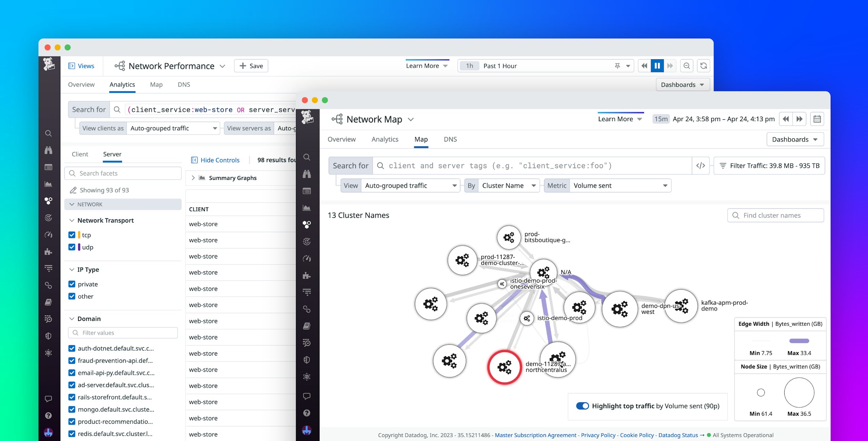Collapse the Summary Graphs section
This screenshot has width=868, height=441.
tap(193, 177)
